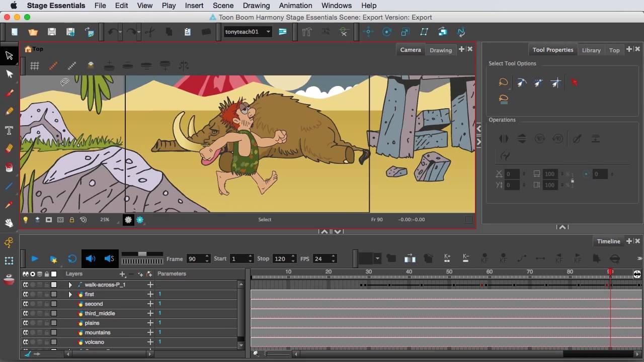The width and height of the screenshot is (644, 362).
Task: Click the Lasso selection option
Action: tap(503, 82)
